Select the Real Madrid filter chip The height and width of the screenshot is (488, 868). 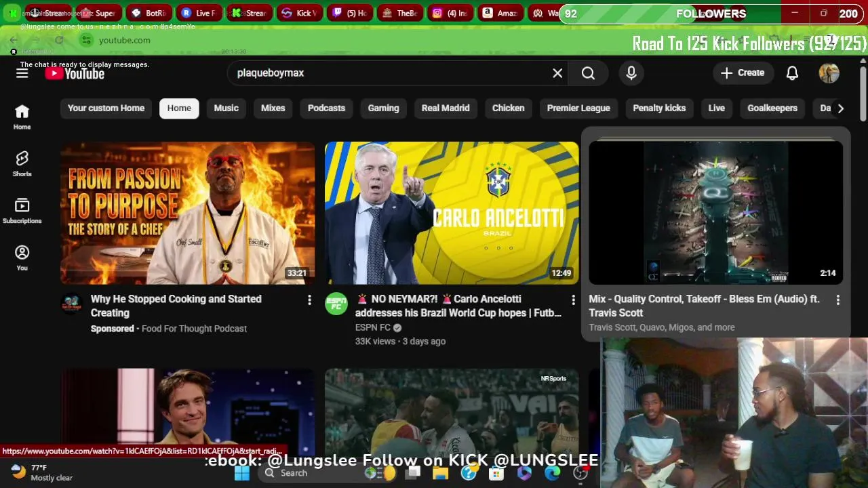(x=446, y=108)
